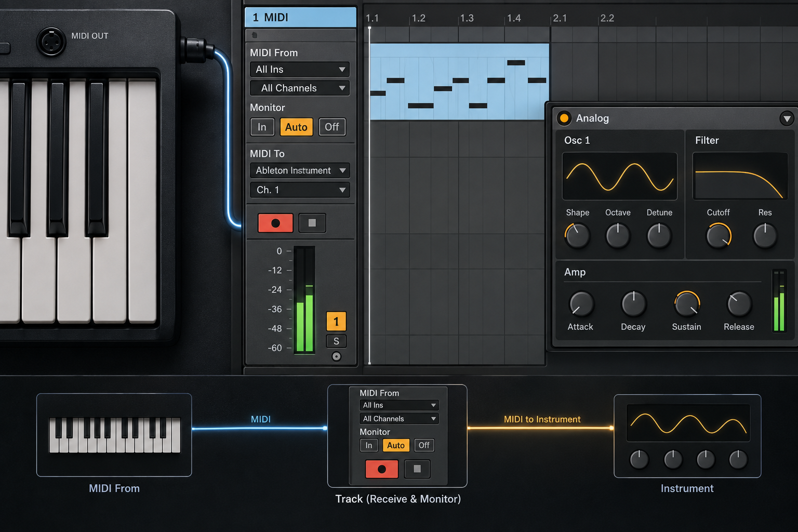Open the Ch. 1 channel dropdown
This screenshot has width=798, height=532.
pos(300,190)
